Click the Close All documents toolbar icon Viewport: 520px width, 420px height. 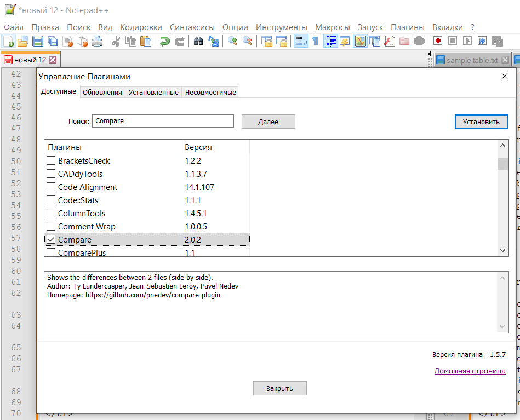pyautogui.click(x=82, y=41)
